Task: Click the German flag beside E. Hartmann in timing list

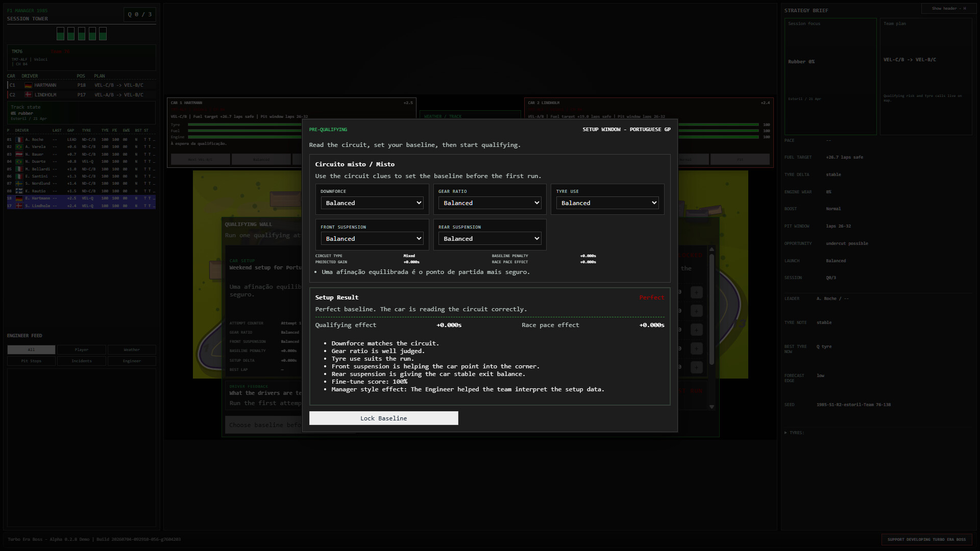Action: (19, 198)
